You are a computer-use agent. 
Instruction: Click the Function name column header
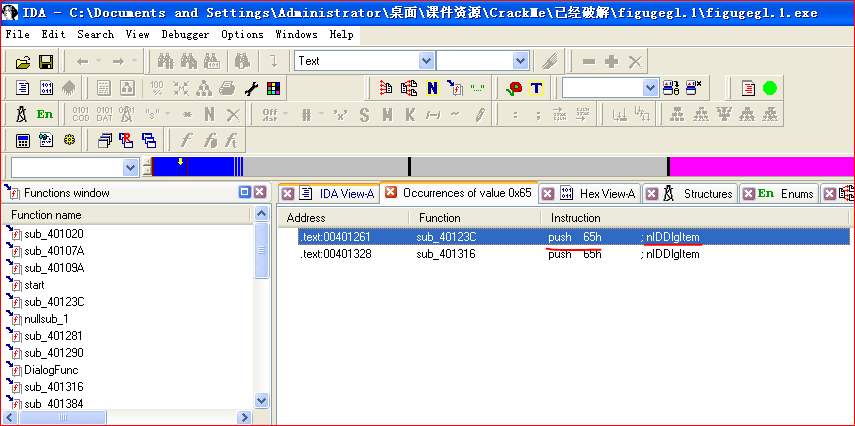coord(127,215)
